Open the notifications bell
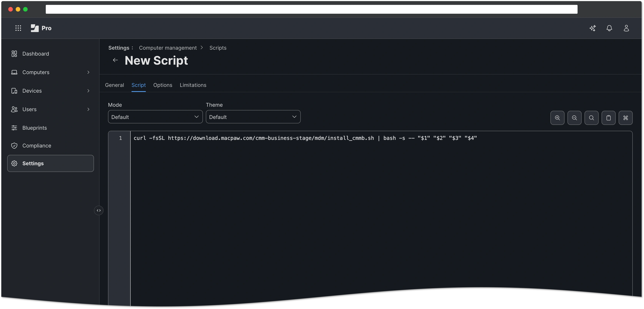 609,28
